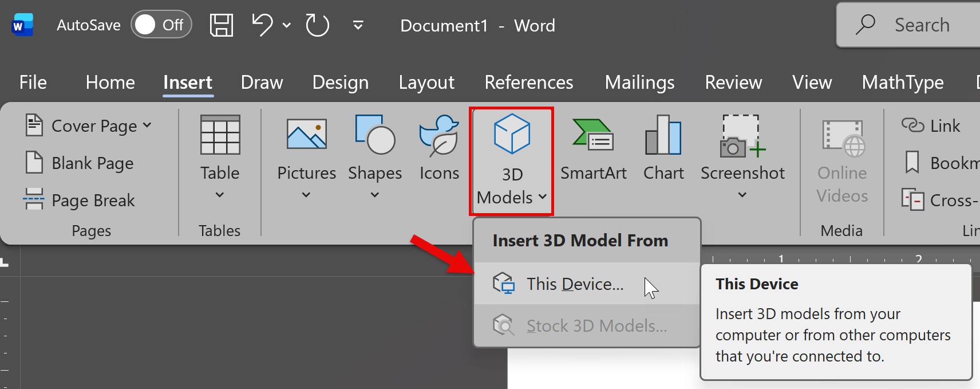Open the Design tab
The image size is (980, 389).
tap(340, 82)
